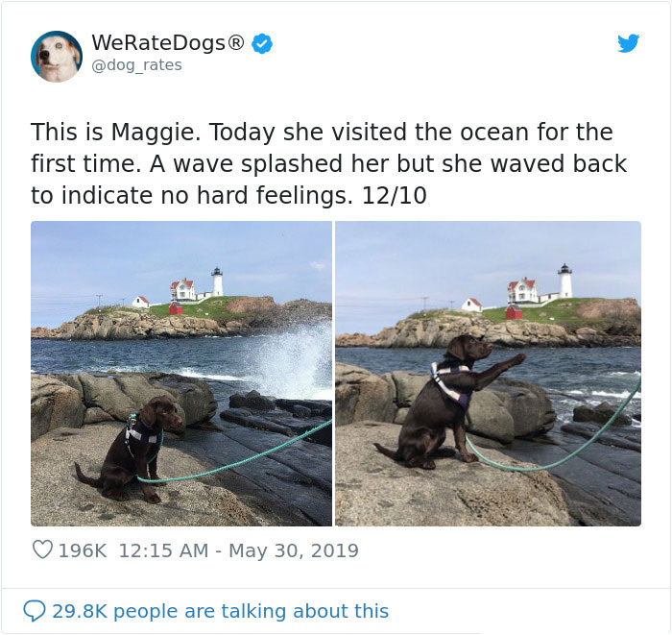Click the lighthouse in the right photo
672x635 pixels.
[x=564, y=281]
